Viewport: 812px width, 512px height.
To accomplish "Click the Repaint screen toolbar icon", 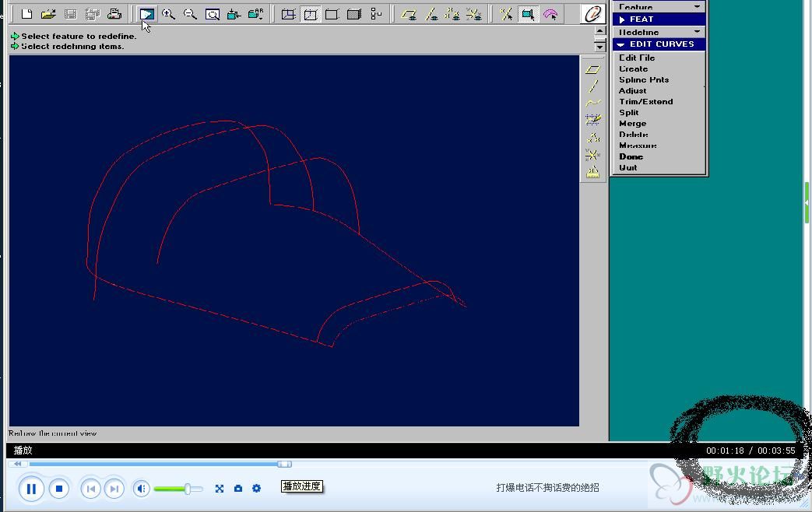I will click(146, 15).
